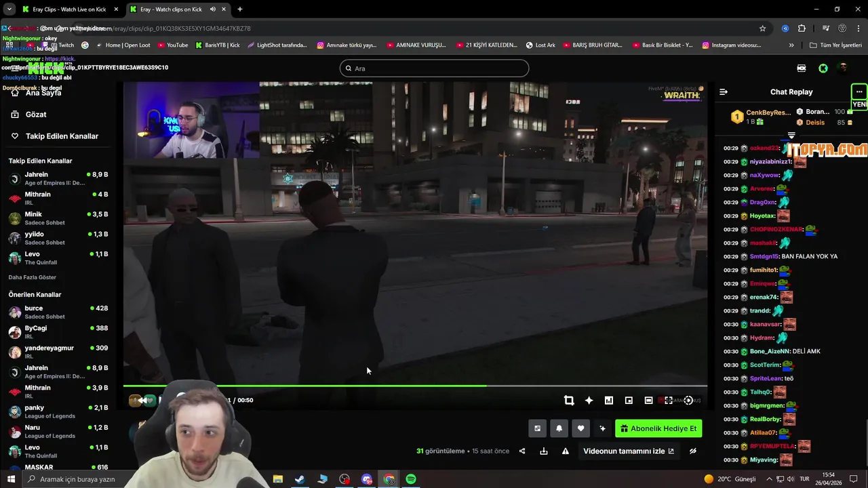Open chat options three-dots menu
This screenshot has height=488, width=868.
coord(859,91)
